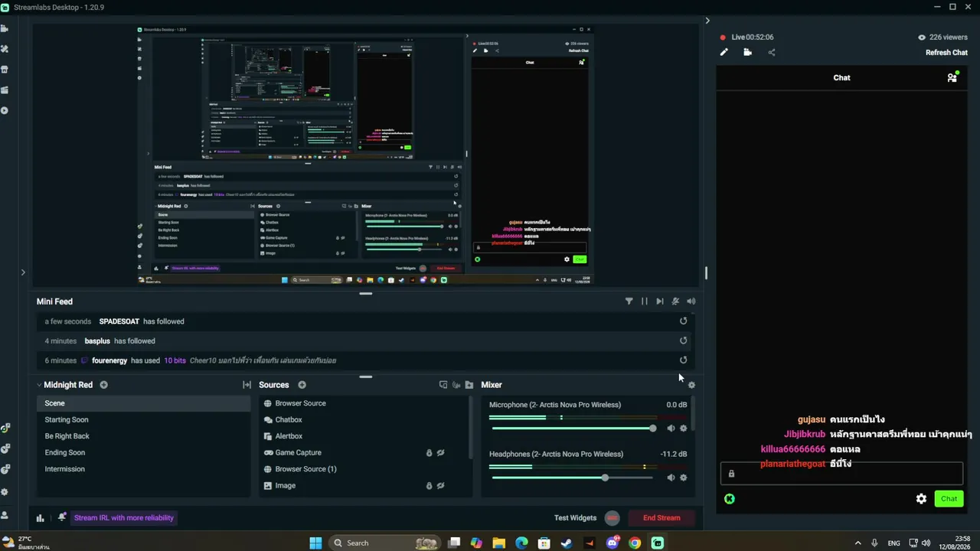Replay the SPADESOAT follow alert
The height and width of the screenshot is (551, 980).
click(684, 321)
